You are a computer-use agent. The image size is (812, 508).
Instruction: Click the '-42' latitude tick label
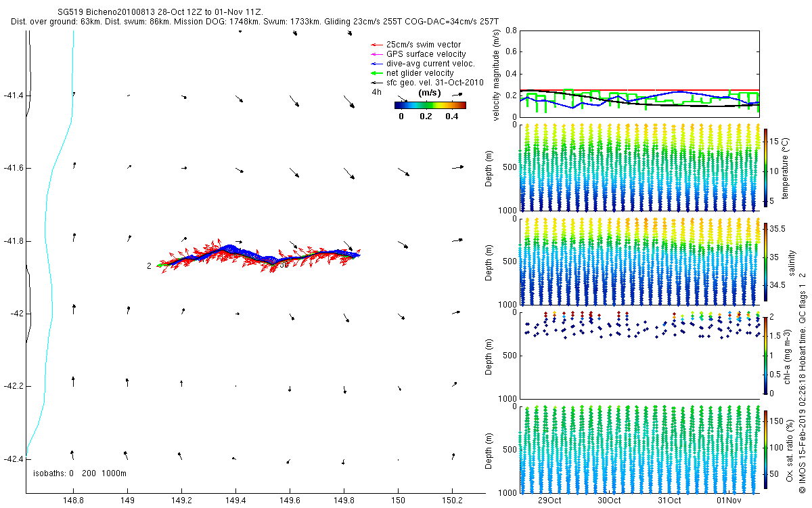point(16,314)
